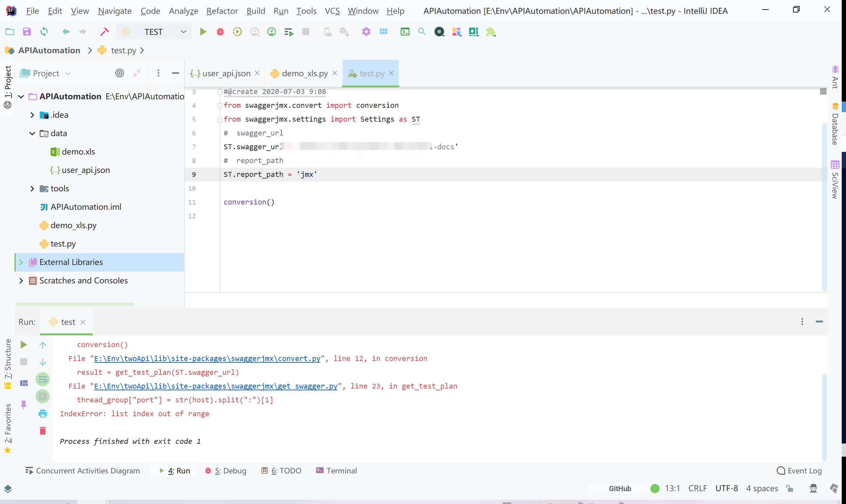
Task: Collapse all in Project panel
Action: (x=137, y=73)
